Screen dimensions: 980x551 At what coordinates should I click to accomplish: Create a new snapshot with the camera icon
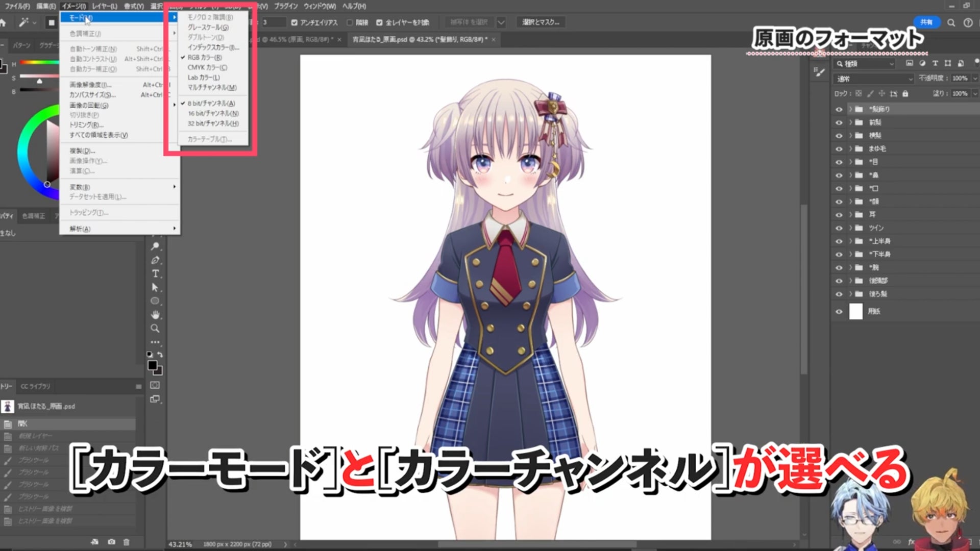coord(111,542)
